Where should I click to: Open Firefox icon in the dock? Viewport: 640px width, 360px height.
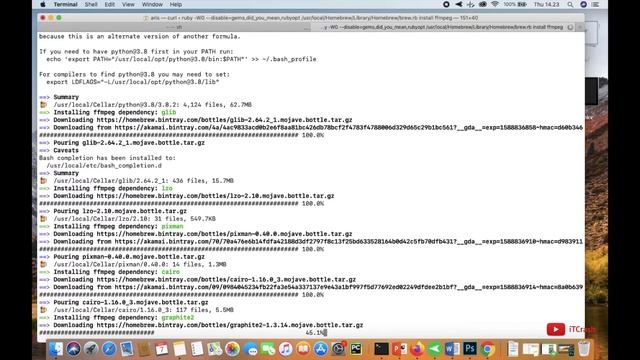[x=417, y=349]
